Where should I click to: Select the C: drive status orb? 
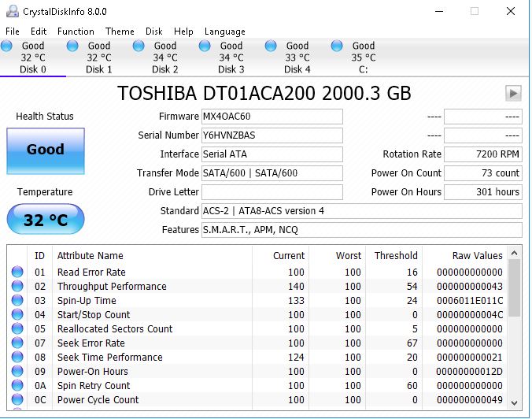tap(338, 46)
